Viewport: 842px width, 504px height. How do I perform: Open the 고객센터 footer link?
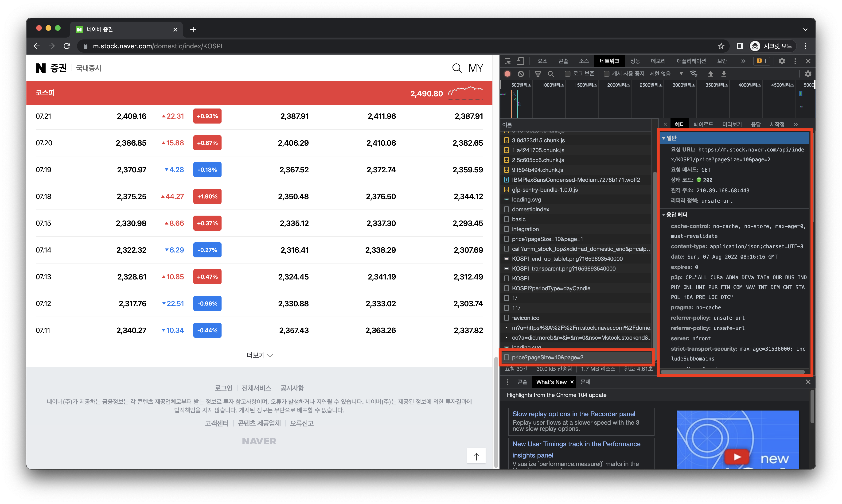click(x=217, y=423)
